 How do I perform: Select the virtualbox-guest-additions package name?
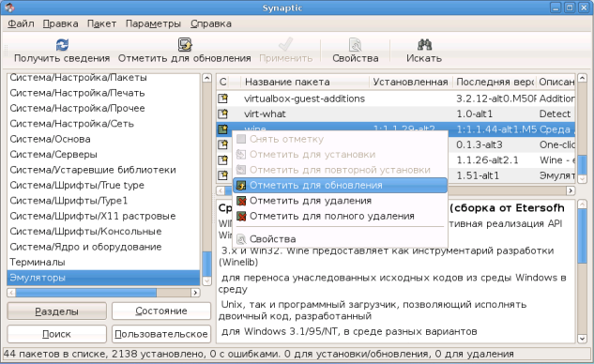(x=305, y=99)
